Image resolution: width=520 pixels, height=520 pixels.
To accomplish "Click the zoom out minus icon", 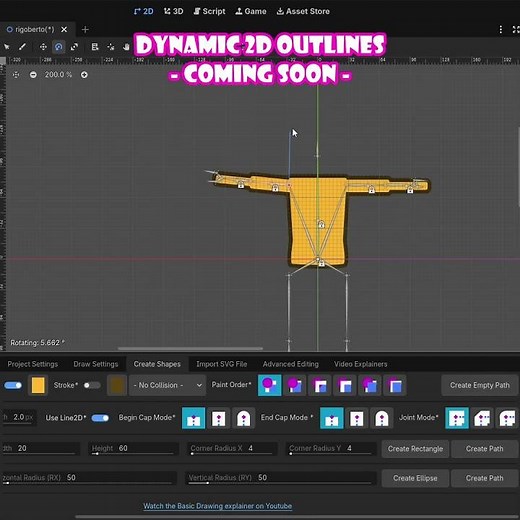I will point(33,75).
